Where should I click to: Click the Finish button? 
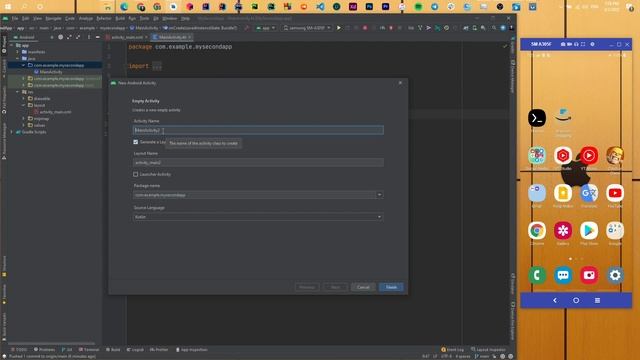tap(391, 287)
